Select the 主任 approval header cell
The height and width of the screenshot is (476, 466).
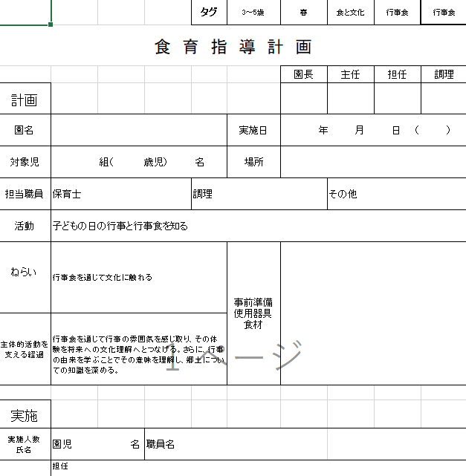pos(351,74)
